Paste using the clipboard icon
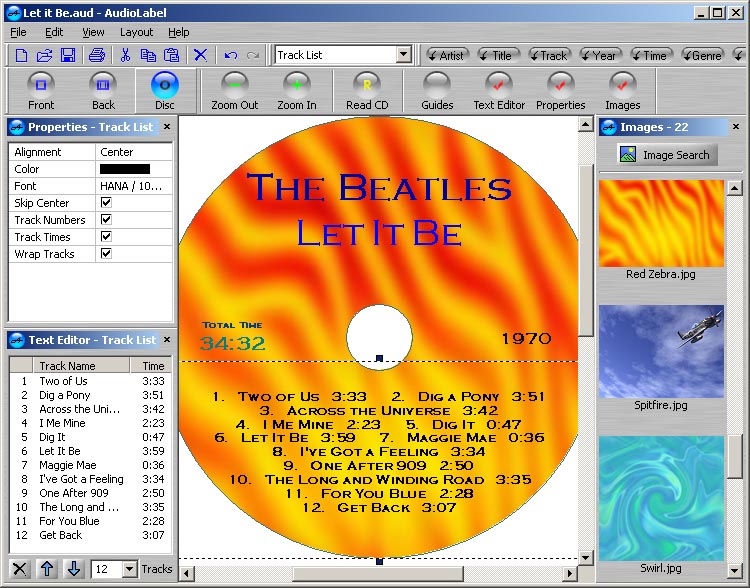The image size is (750, 588). coord(171,55)
